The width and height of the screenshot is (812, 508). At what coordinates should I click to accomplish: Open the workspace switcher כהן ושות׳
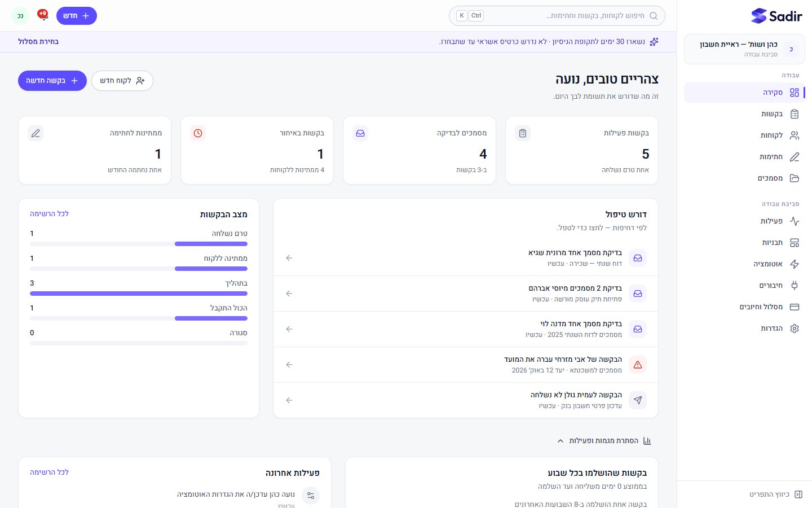click(744, 49)
